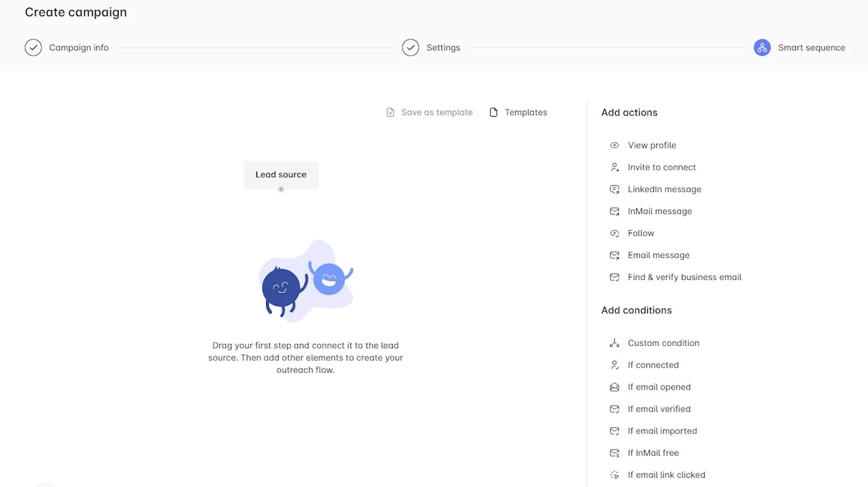Click the If email link clicked icon
This screenshot has width=868, height=487.
click(614, 475)
